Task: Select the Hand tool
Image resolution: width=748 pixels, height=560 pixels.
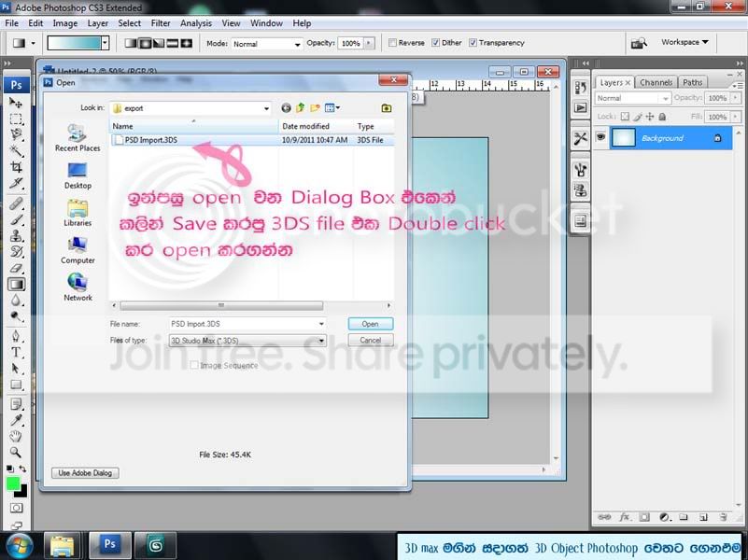Action: point(16,436)
